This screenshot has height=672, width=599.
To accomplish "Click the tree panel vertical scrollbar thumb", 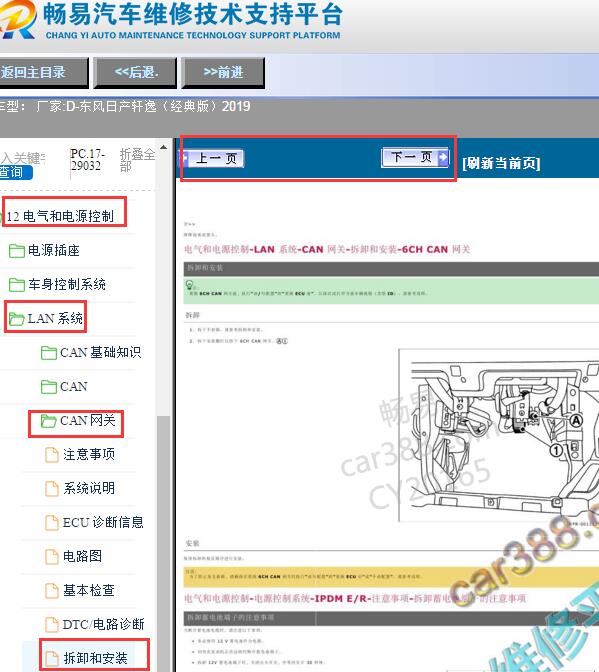I will tap(163, 543).
